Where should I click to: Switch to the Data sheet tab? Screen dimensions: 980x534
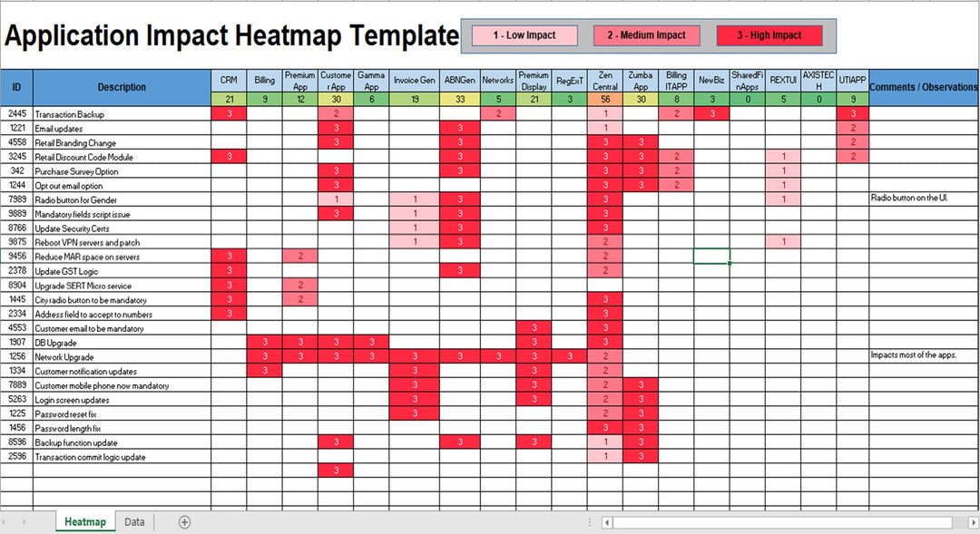134,522
